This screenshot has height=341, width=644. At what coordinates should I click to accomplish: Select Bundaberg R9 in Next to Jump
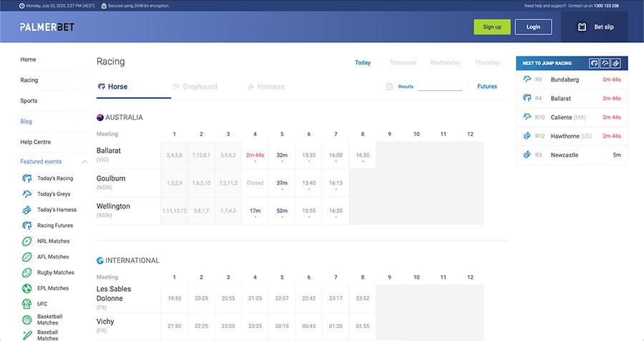pos(572,80)
